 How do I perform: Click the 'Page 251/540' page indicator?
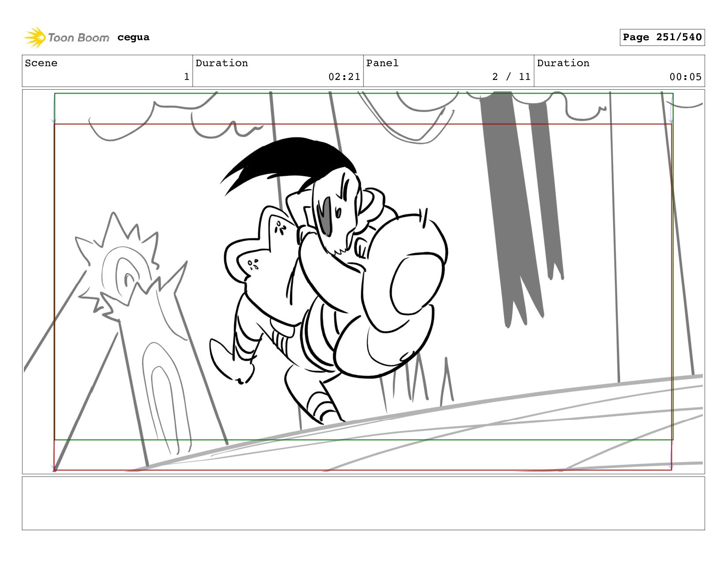(x=662, y=38)
